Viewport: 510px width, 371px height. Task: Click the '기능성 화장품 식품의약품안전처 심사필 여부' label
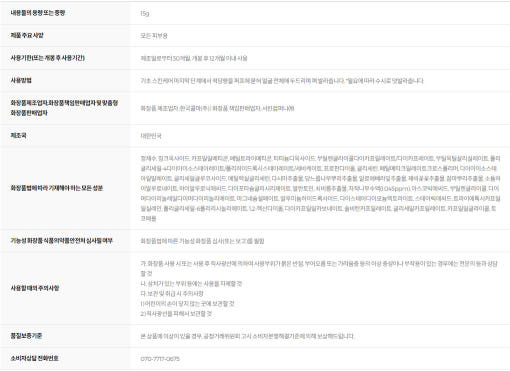coord(62,240)
